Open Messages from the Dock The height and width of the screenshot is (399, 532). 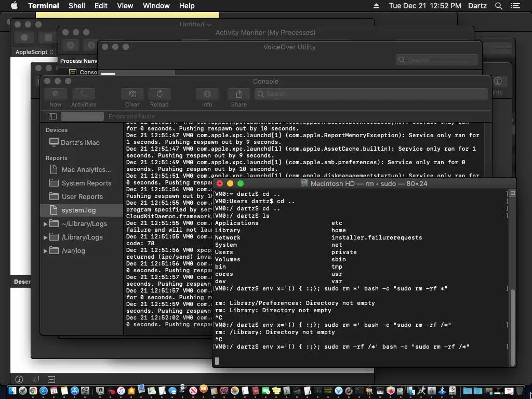pos(172,391)
